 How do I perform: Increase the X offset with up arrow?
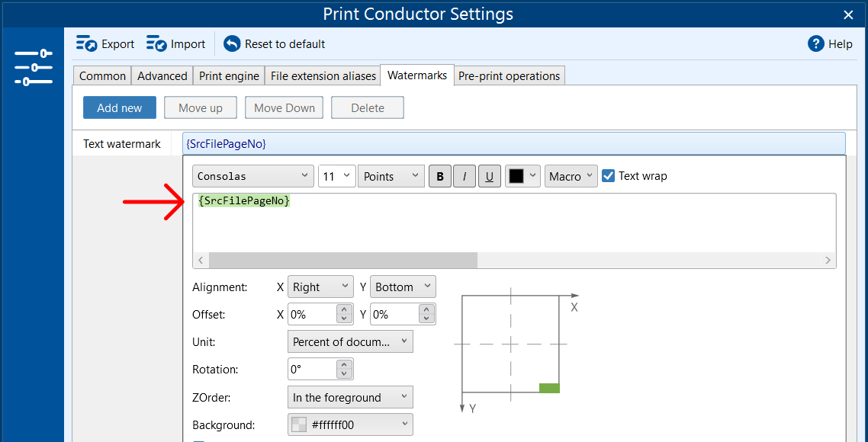coord(344,309)
